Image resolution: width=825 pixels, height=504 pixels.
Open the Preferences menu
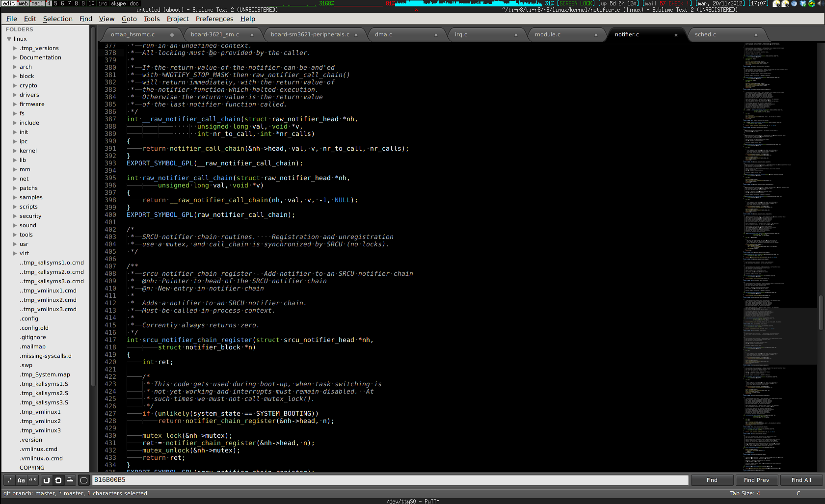point(214,19)
